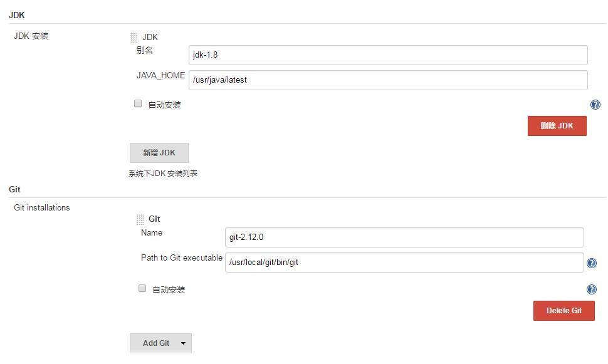Image resolution: width=608 pixels, height=364 pixels.
Task: Click the 新增 JDK button
Action: pos(159,153)
